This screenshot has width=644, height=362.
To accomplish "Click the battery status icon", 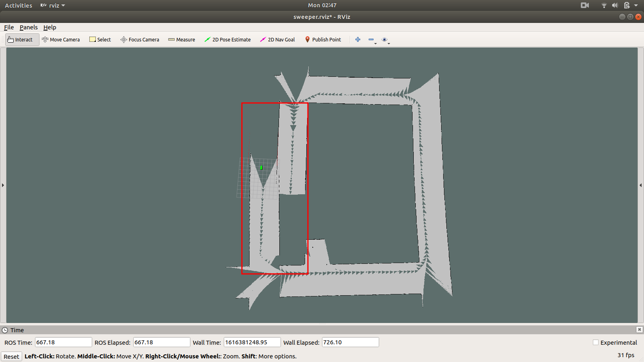I will [x=627, y=5].
